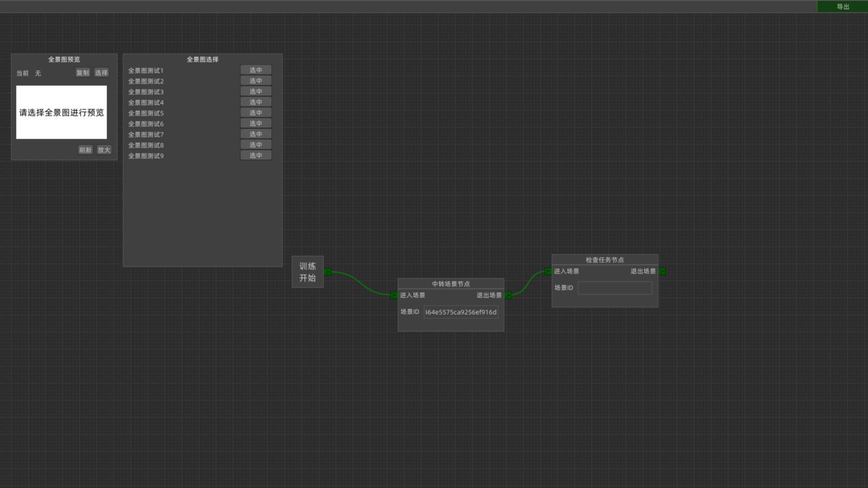Click the output port of 训练开始 node
Screen dimensions: 868x488
click(328, 271)
